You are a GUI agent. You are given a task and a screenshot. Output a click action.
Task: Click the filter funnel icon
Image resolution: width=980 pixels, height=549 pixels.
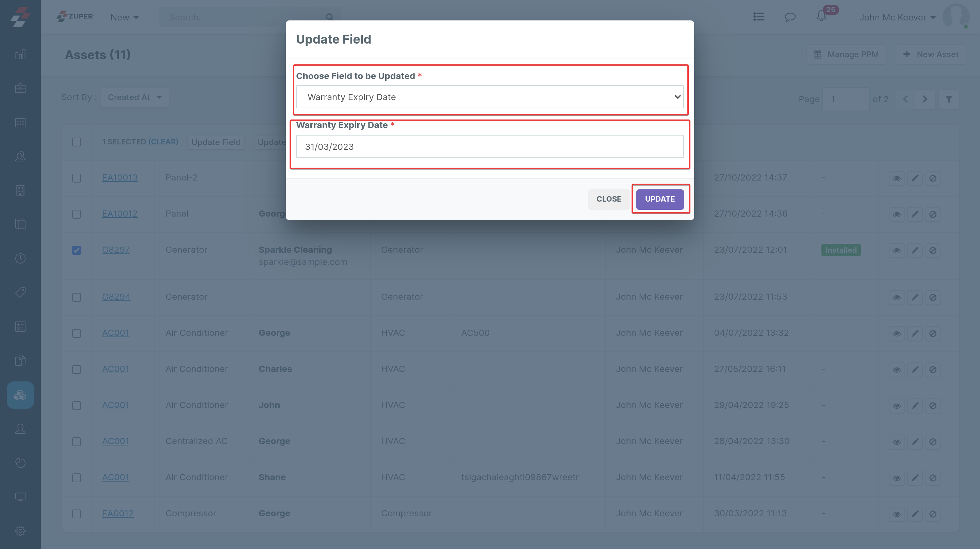[948, 99]
